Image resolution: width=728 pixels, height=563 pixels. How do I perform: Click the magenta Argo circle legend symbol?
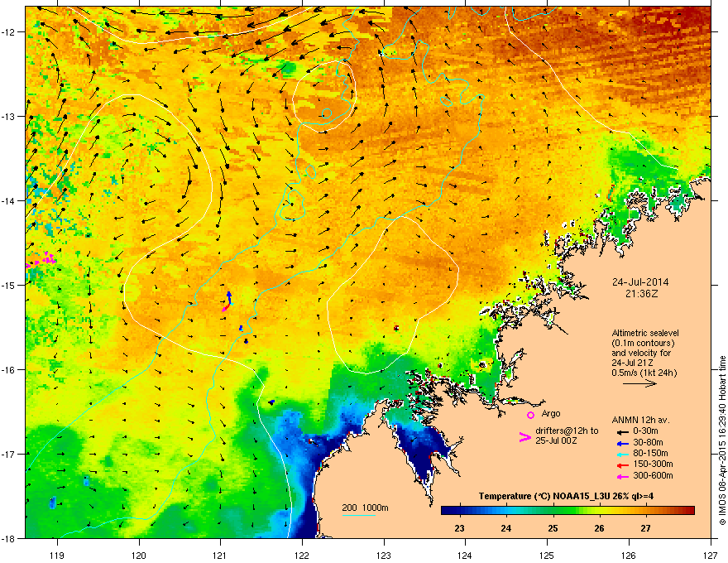(x=530, y=415)
